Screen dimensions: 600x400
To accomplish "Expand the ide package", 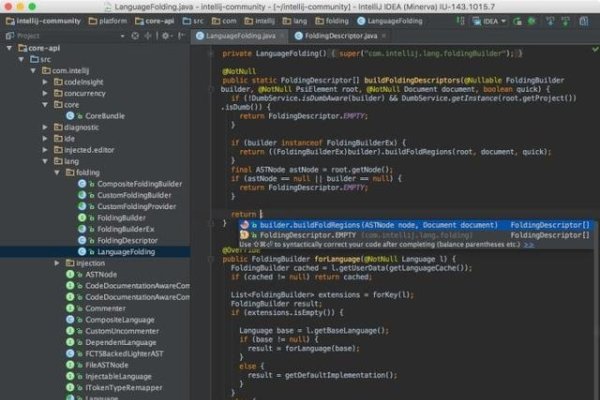I will [x=45, y=139].
